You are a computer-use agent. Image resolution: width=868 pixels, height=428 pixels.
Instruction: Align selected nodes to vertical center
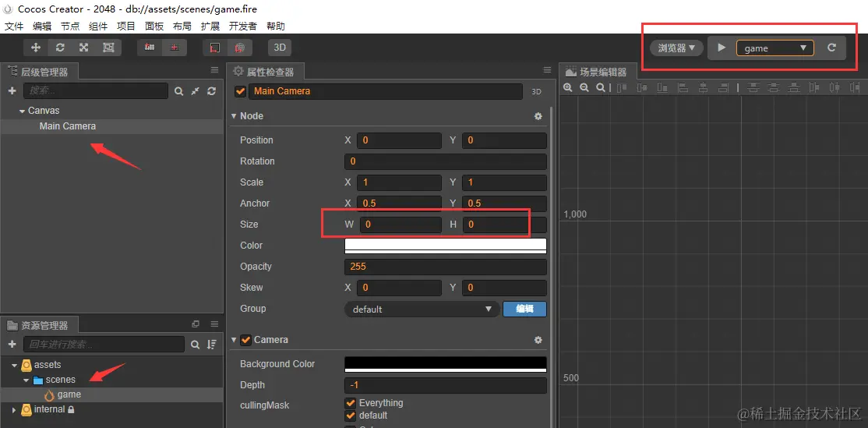click(642, 87)
